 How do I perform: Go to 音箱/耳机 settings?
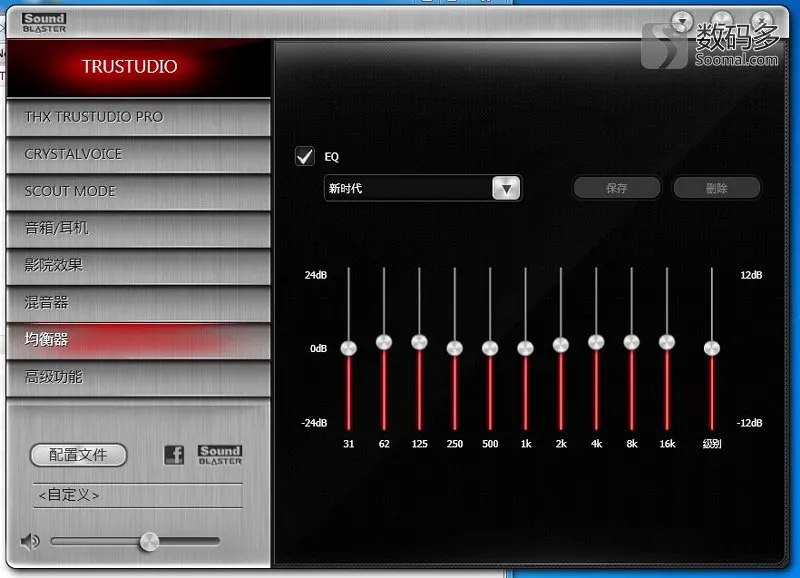138,228
